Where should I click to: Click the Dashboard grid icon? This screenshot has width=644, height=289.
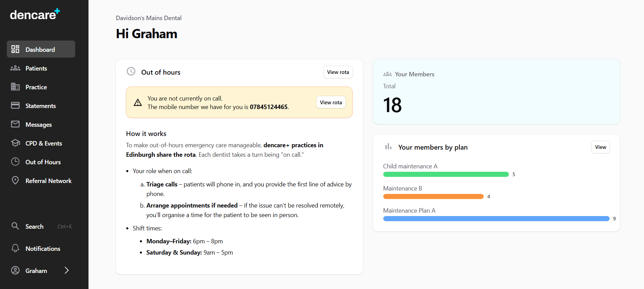[15, 49]
